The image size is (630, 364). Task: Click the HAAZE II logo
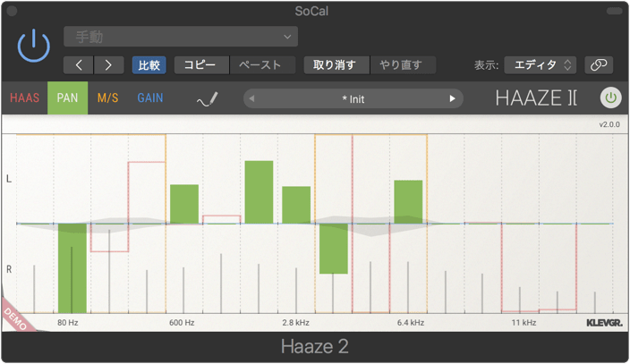point(536,98)
